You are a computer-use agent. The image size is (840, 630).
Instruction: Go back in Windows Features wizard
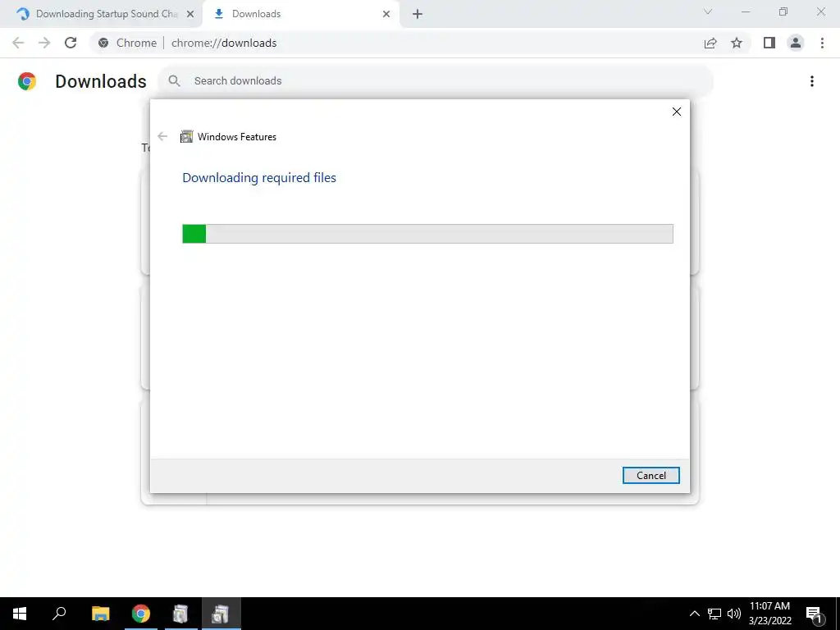tap(162, 137)
